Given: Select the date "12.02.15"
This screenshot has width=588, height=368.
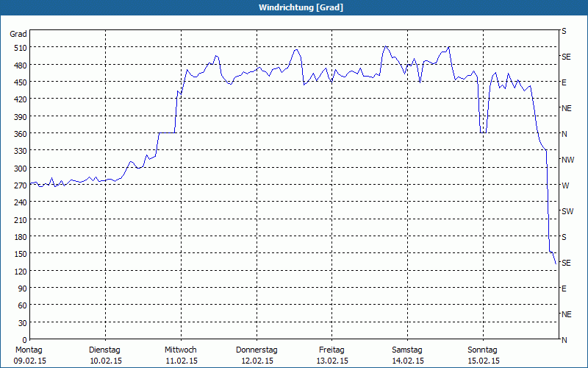Looking at the screenshot, I should [x=257, y=361].
